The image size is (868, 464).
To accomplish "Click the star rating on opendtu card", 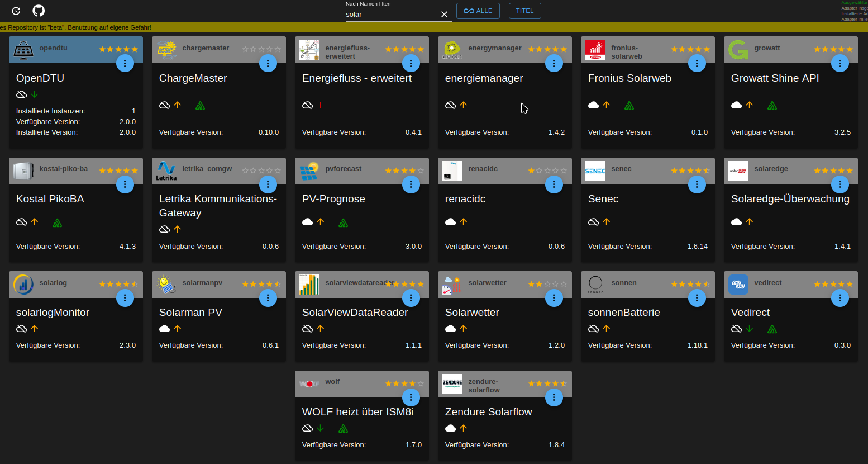I will pos(118,49).
